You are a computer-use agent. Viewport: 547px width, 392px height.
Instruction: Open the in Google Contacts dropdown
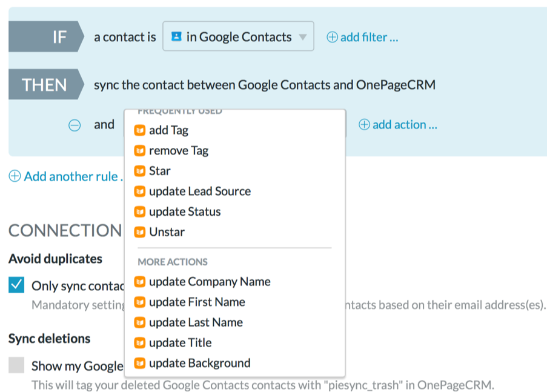(238, 36)
